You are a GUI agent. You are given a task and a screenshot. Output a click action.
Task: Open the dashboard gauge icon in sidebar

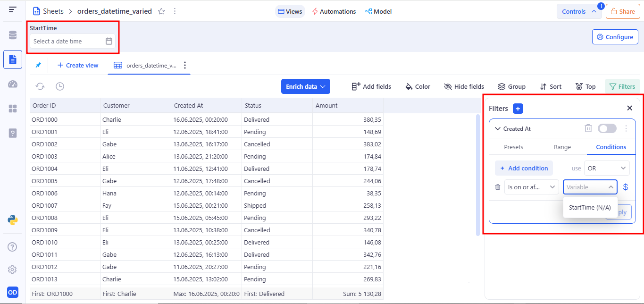[13, 84]
